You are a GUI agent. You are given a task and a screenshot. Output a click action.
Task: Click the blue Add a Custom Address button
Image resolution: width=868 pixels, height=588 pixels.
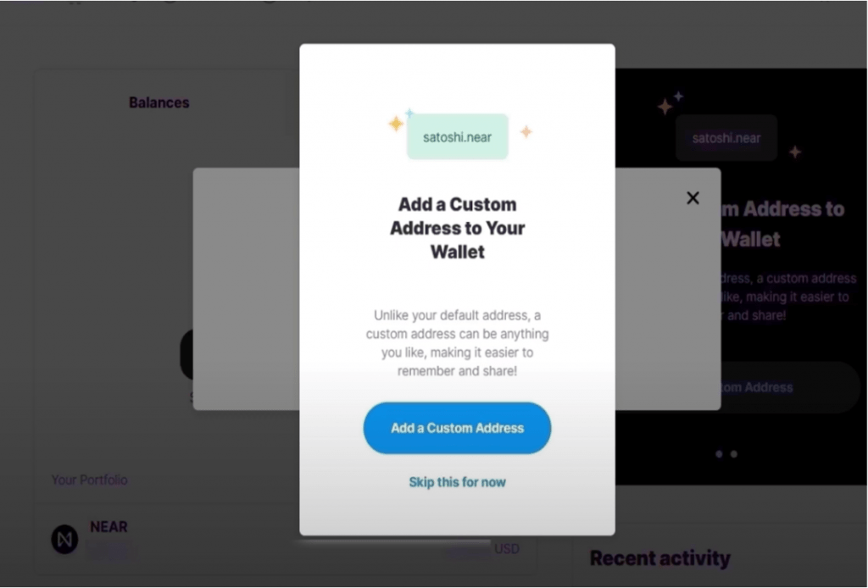[x=457, y=428]
